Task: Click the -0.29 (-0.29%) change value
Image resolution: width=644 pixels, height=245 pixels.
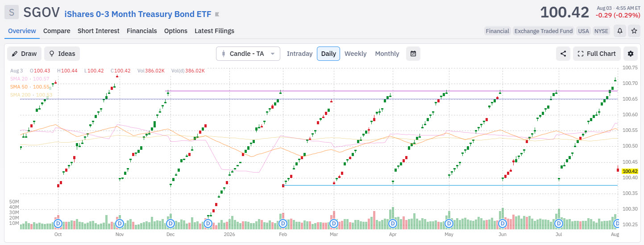Action: coord(618,15)
